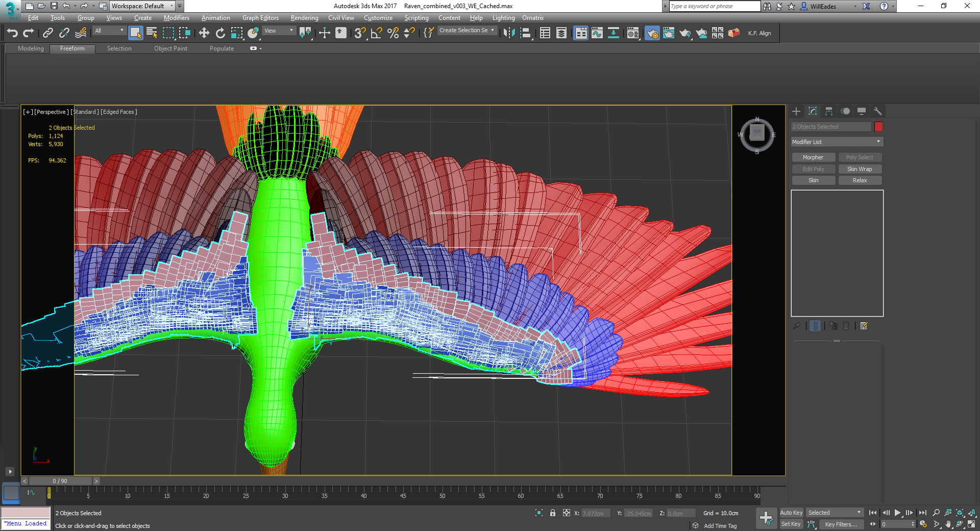The image size is (980, 531).
Task: Open the Key Filters dialog button
Action: (841, 524)
